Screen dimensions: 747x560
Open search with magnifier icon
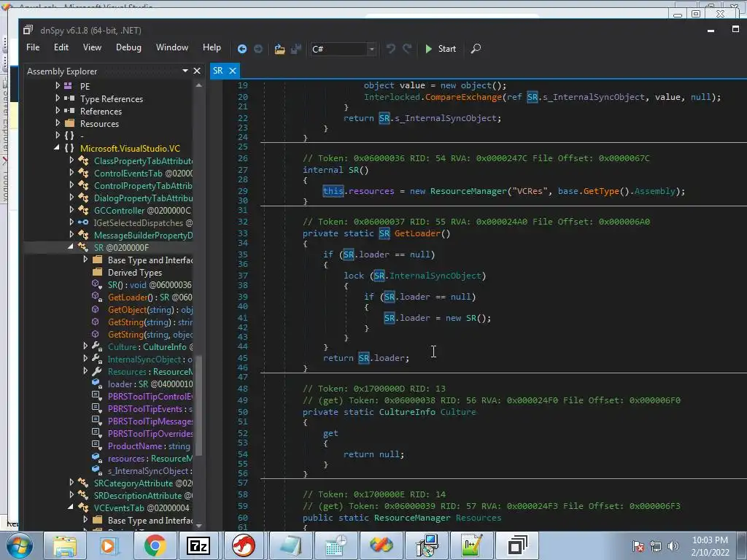pos(476,49)
